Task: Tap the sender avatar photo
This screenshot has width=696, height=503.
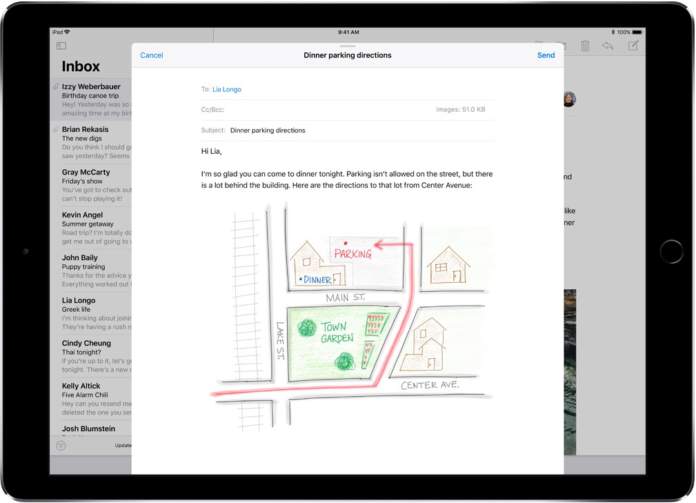Action: pyautogui.click(x=569, y=98)
